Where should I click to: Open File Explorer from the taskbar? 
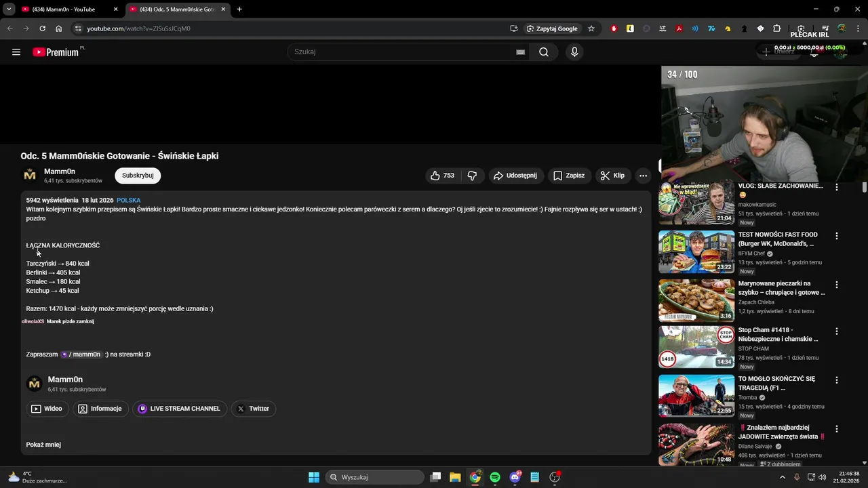click(455, 477)
